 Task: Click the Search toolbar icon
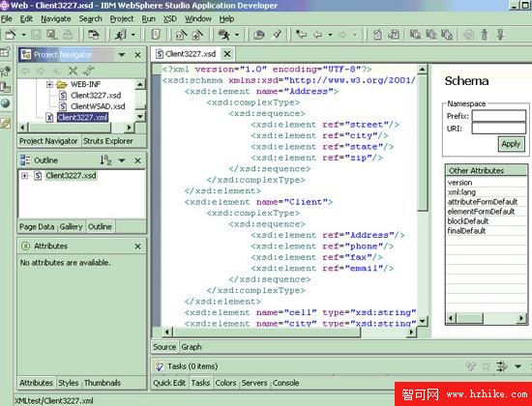[259, 34]
